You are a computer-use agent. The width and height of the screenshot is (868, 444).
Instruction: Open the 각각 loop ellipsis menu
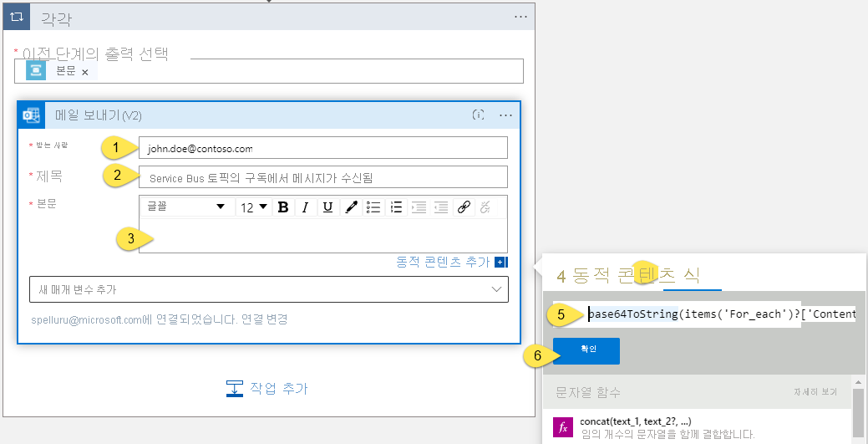coord(520,18)
